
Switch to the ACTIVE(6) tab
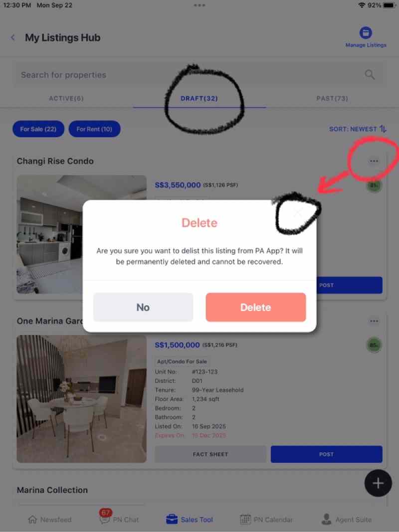point(66,98)
